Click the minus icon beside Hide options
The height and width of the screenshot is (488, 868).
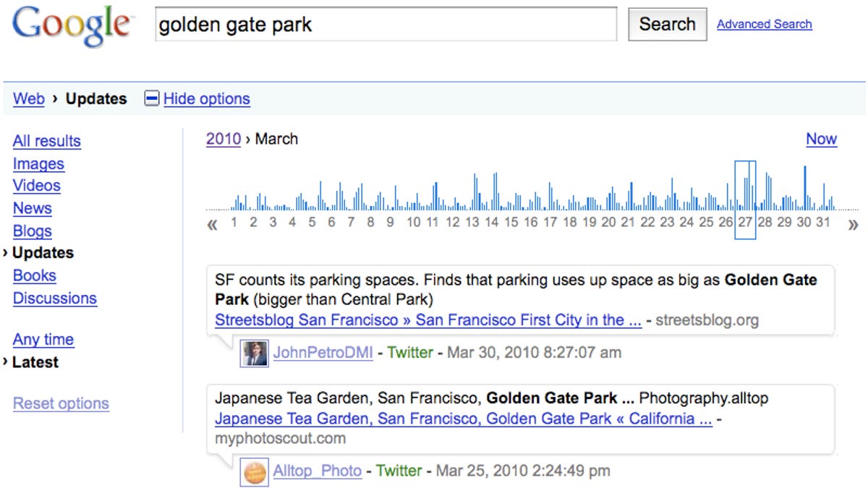[151, 98]
